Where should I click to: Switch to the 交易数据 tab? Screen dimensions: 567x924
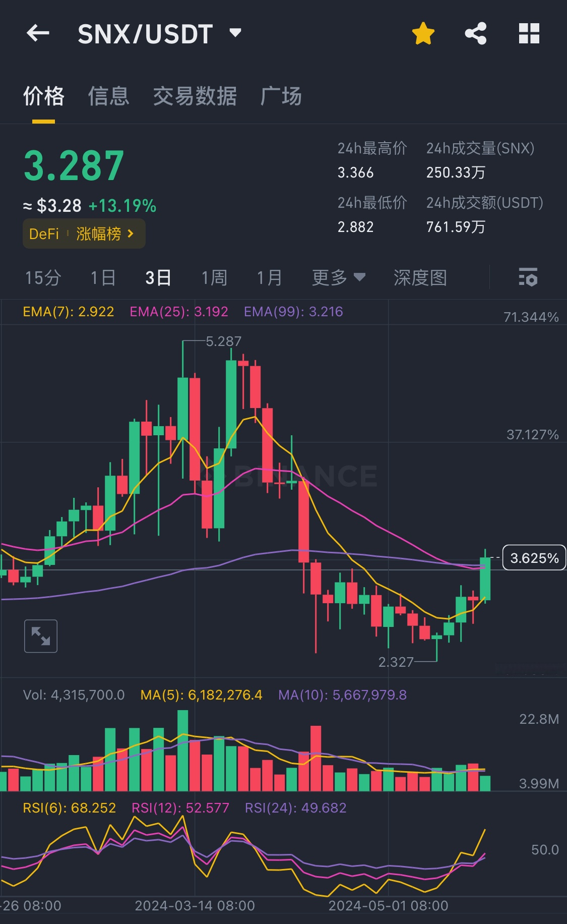195,96
